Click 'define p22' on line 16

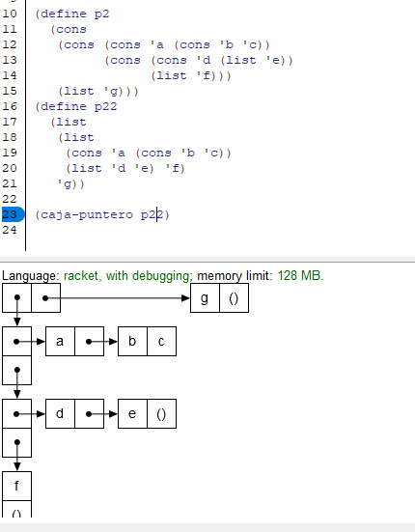(x=78, y=106)
